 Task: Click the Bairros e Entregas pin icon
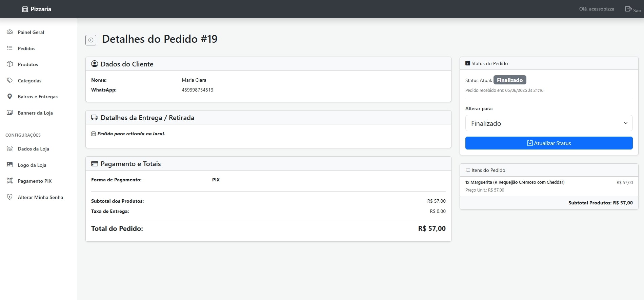click(10, 97)
